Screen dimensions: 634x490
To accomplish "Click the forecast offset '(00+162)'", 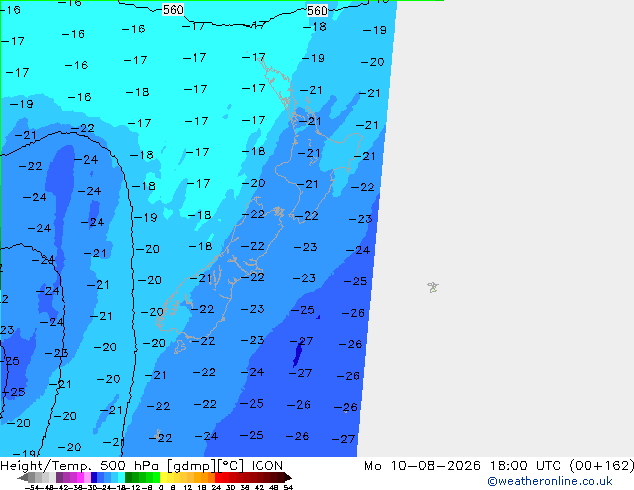I will click(602, 466).
